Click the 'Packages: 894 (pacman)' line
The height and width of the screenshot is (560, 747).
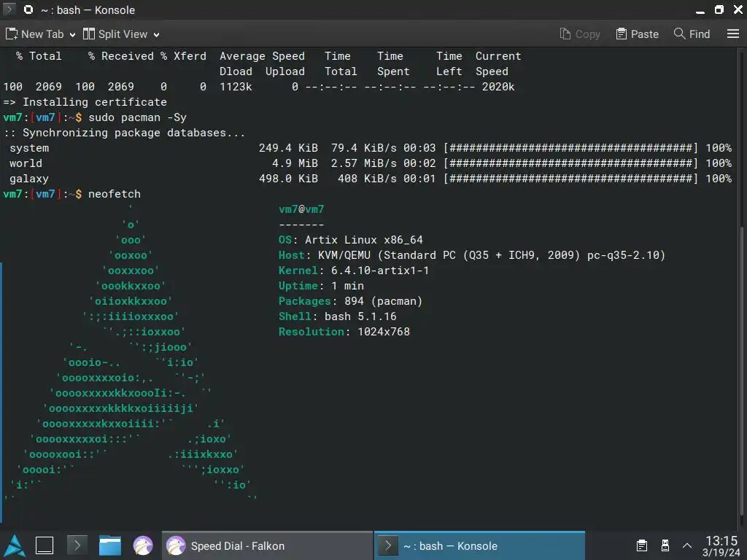point(350,301)
